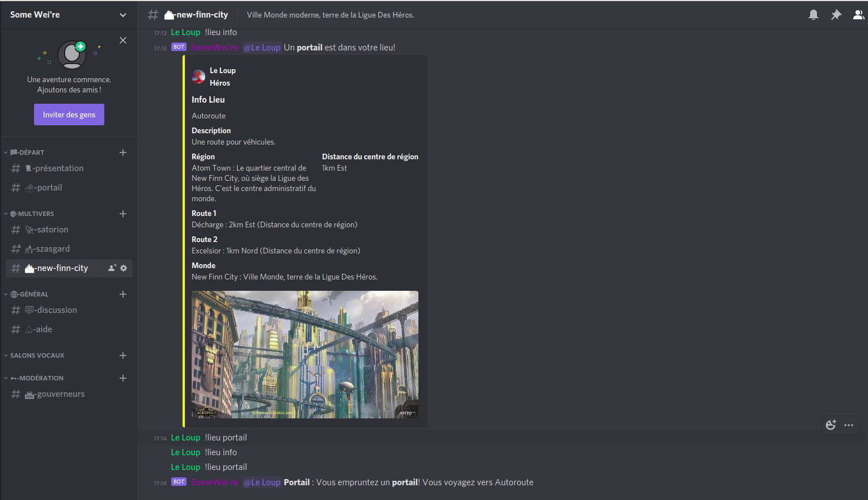Toggle member list icon in header
This screenshot has height=500, width=868.
pos(859,15)
